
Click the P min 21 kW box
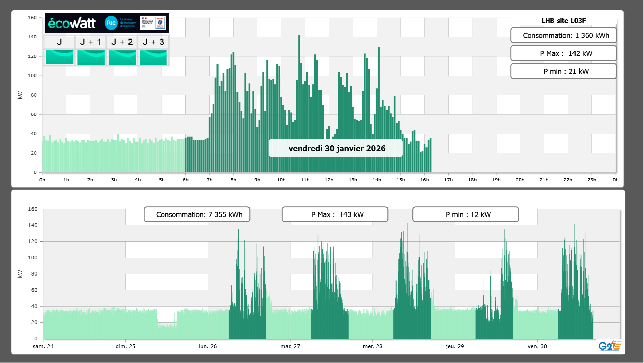pos(563,71)
